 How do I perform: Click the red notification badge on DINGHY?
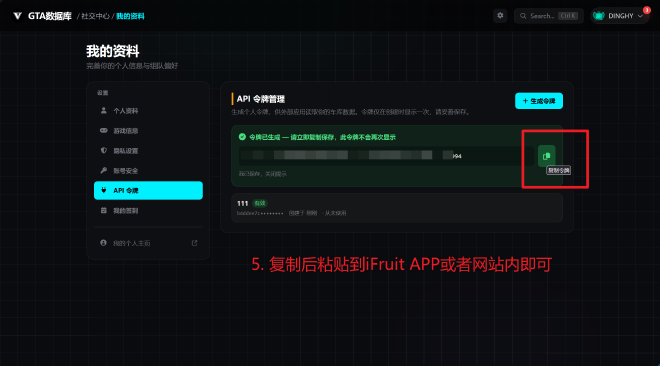(647, 10)
